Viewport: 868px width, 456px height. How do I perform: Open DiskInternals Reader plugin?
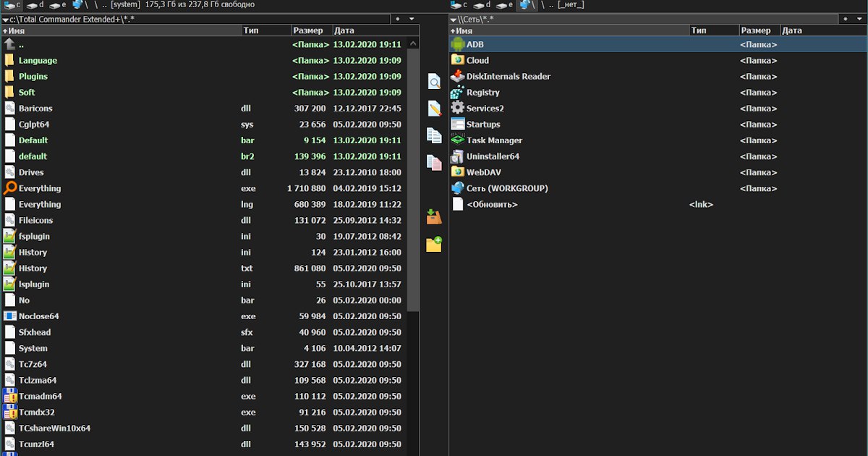(x=658, y=76)
